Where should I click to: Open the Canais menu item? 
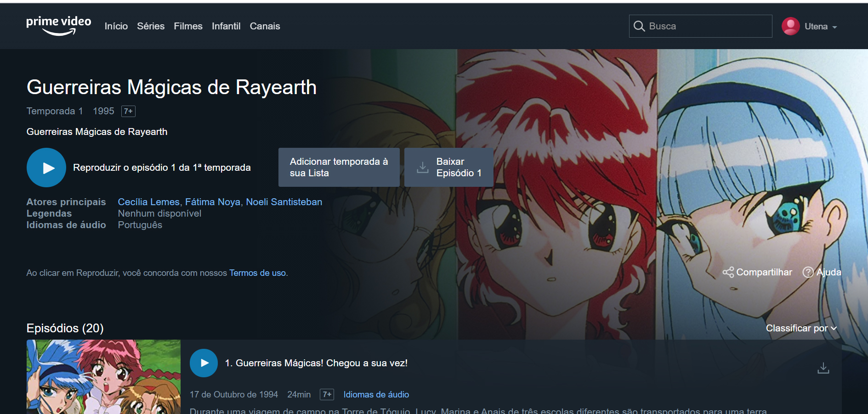(x=265, y=26)
